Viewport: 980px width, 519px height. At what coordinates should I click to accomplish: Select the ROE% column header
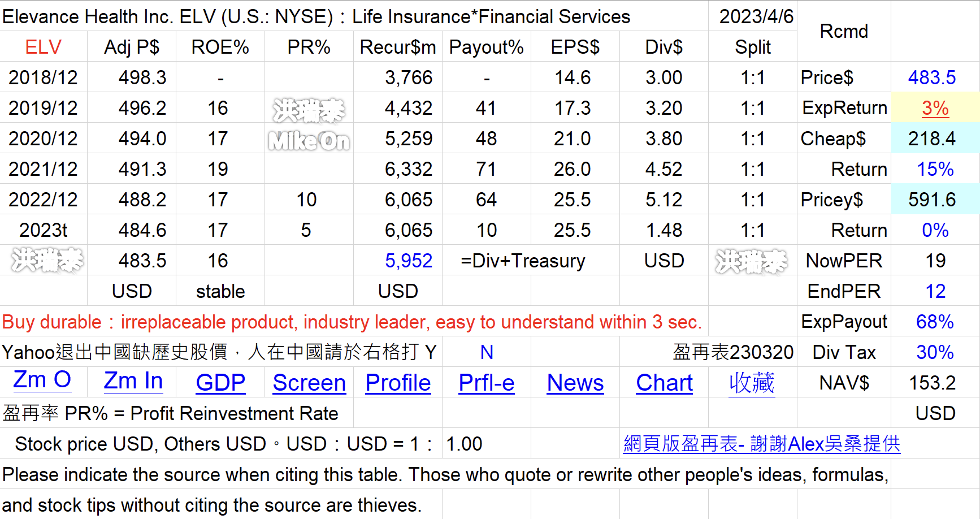tap(220, 47)
